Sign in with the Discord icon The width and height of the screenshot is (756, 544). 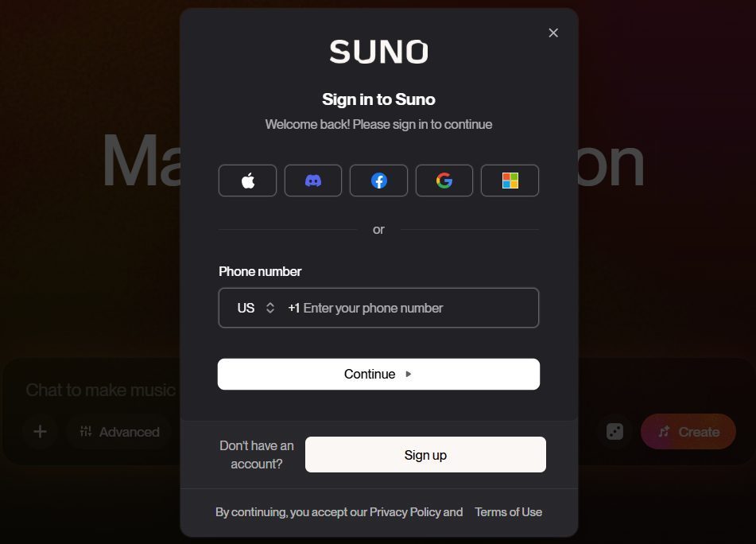[x=313, y=181]
